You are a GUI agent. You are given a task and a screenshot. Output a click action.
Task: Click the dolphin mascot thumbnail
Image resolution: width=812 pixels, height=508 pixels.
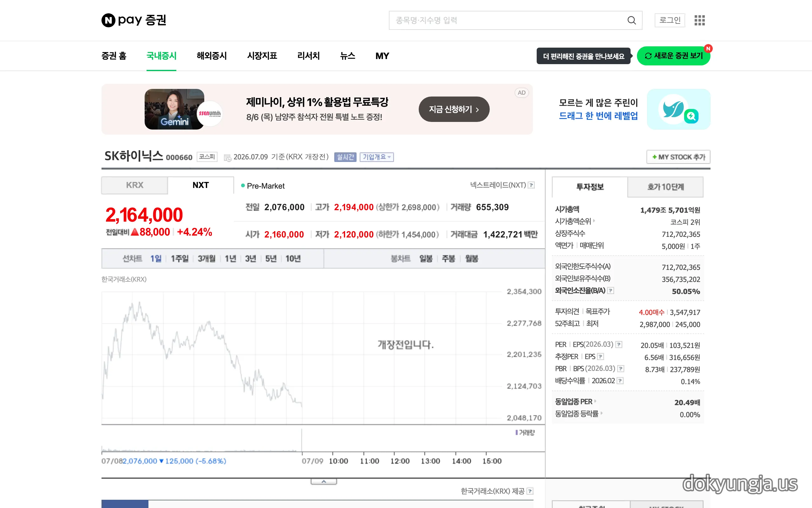tap(678, 109)
